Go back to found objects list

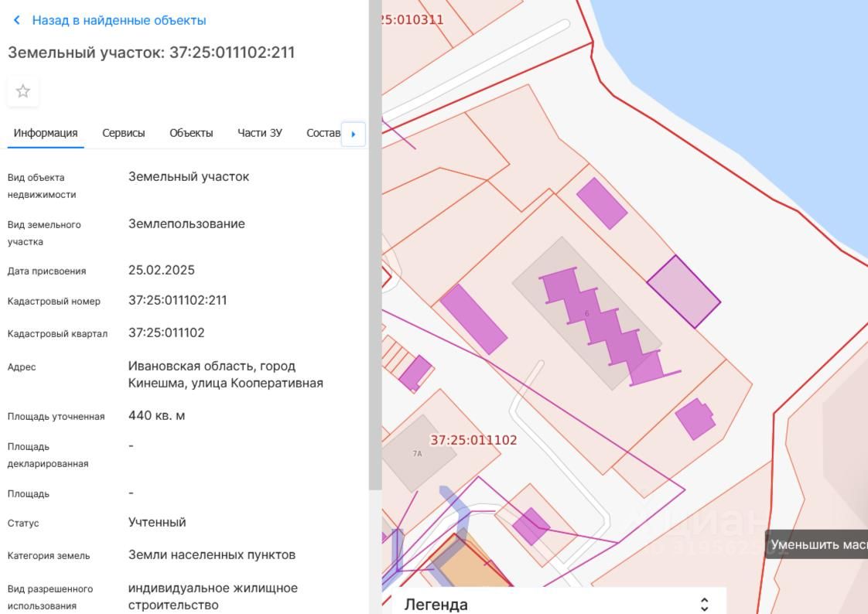click(119, 20)
